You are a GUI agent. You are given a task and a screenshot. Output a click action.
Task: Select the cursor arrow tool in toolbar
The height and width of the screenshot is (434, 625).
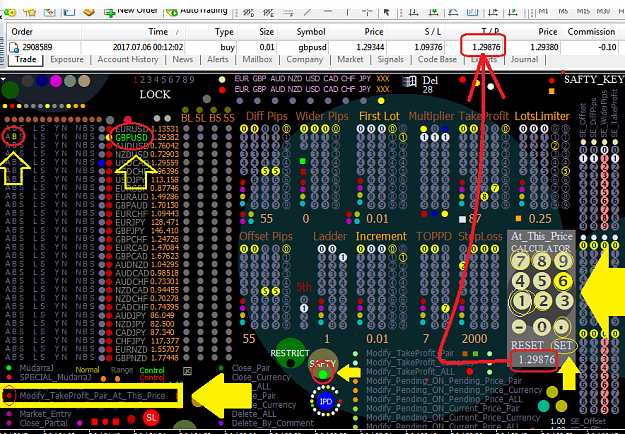[386, 12]
